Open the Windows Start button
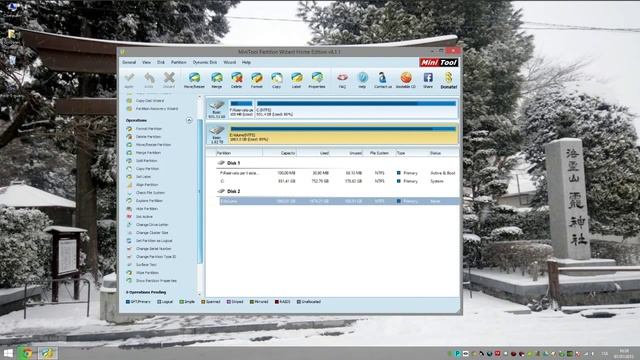The width and height of the screenshot is (640, 360). pos(8,353)
